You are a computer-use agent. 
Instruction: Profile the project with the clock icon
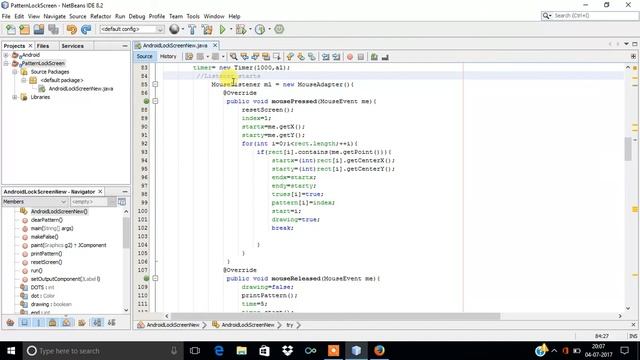260,29
